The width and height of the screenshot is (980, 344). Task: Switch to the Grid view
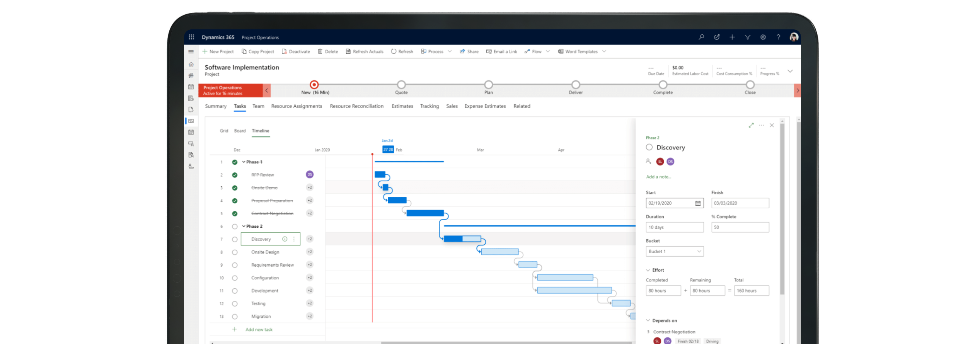click(224, 131)
